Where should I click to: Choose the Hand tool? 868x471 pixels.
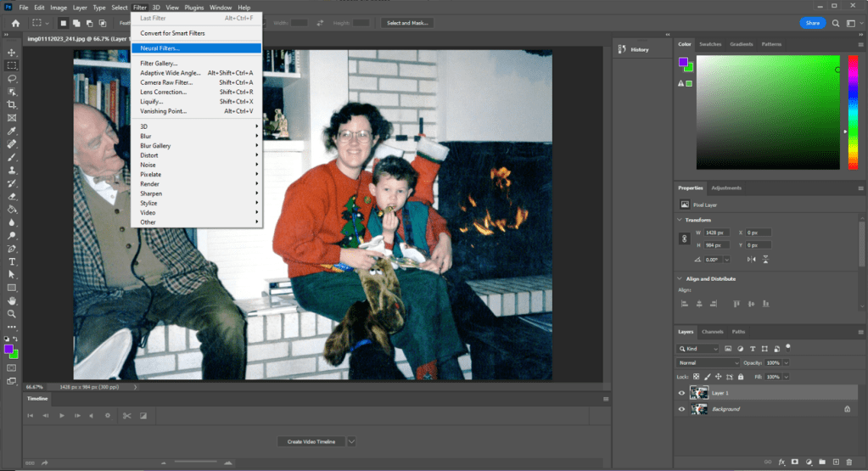tap(12, 300)
